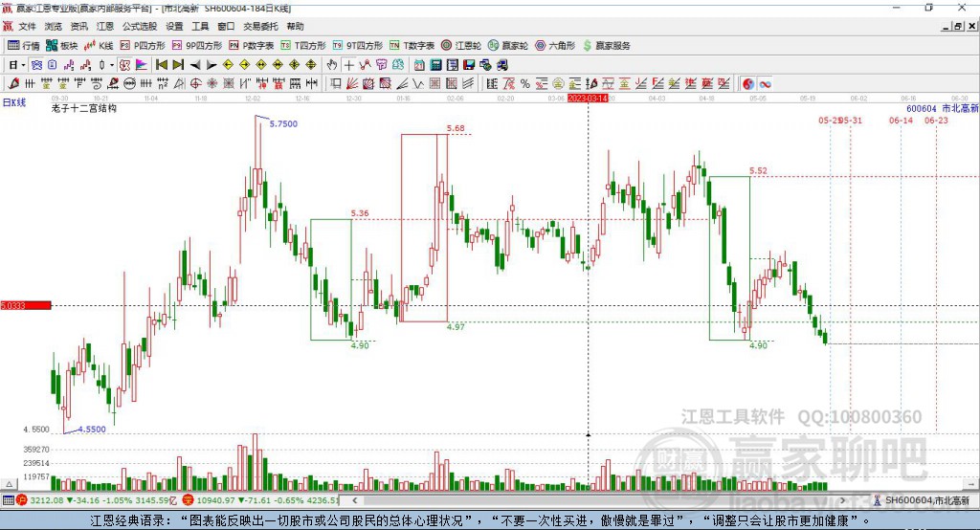
Task: Click the pink flag chart icon
Action: [142, 65]
